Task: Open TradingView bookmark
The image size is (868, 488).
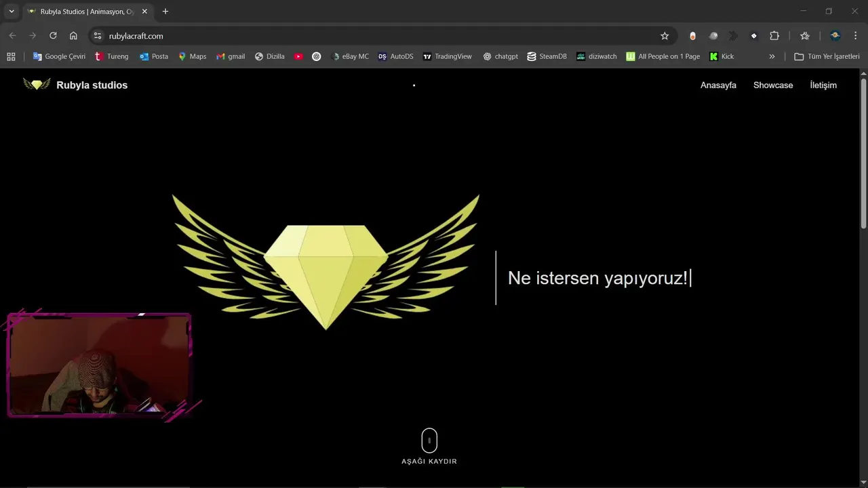Action: tap(447, 56)
